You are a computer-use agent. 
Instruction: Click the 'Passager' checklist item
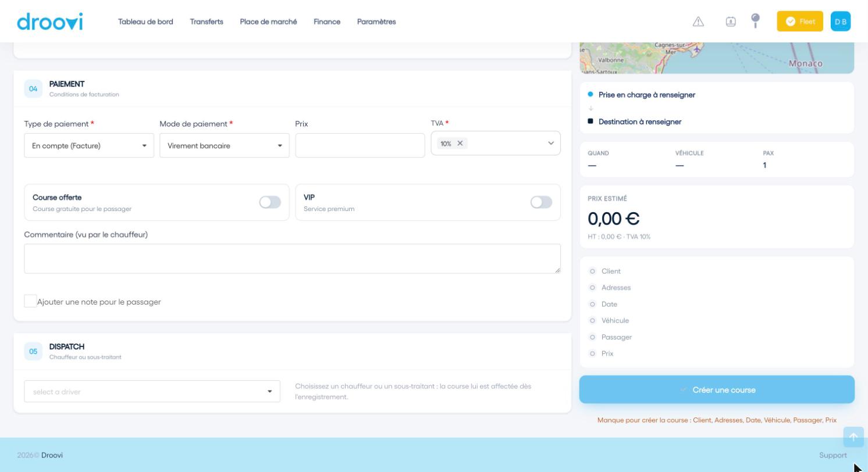[617, 337]
